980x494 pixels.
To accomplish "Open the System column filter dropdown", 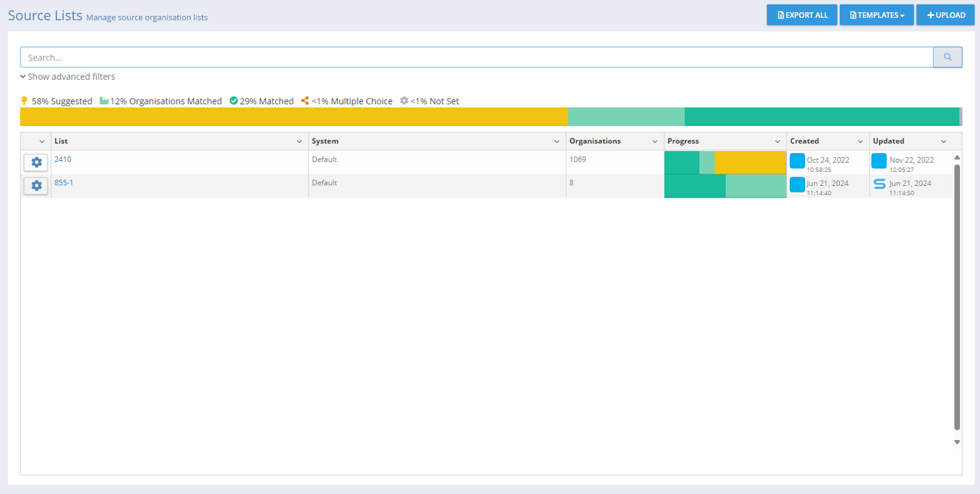I will (556, 142).
